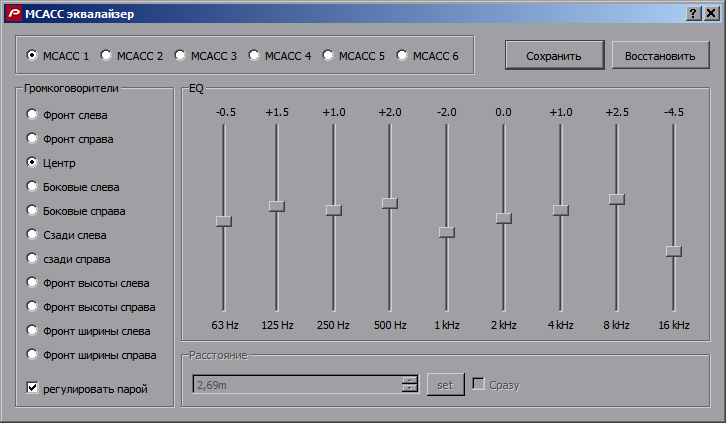Screen dimensions: 726x423
Task: Pick the MCACC 5 preset
Action: [x=354, y=56]
